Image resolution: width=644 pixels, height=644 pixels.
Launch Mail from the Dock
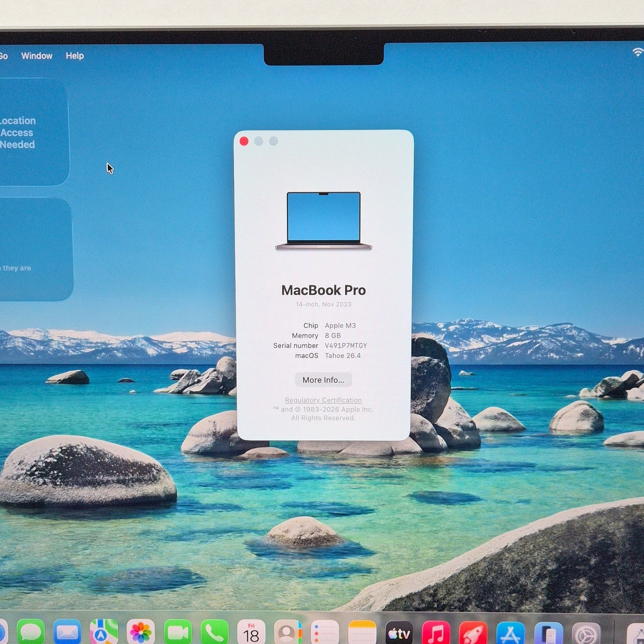[67, 632]
